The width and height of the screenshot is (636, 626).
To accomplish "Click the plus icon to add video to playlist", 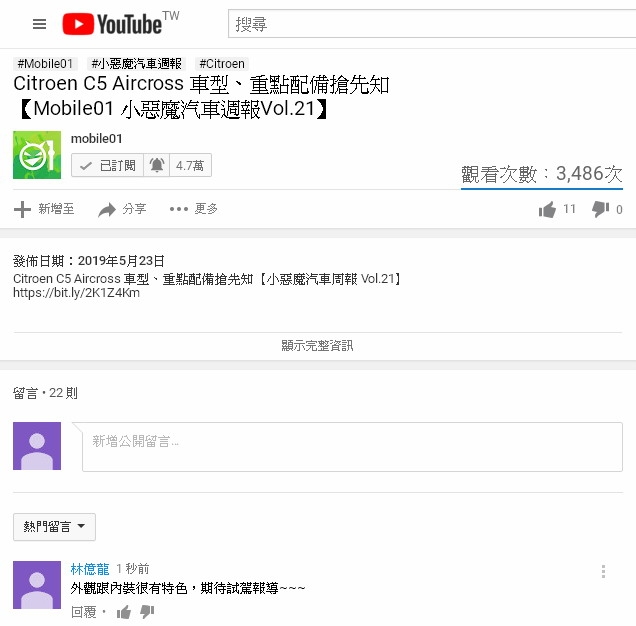I will tap(22, 209).
